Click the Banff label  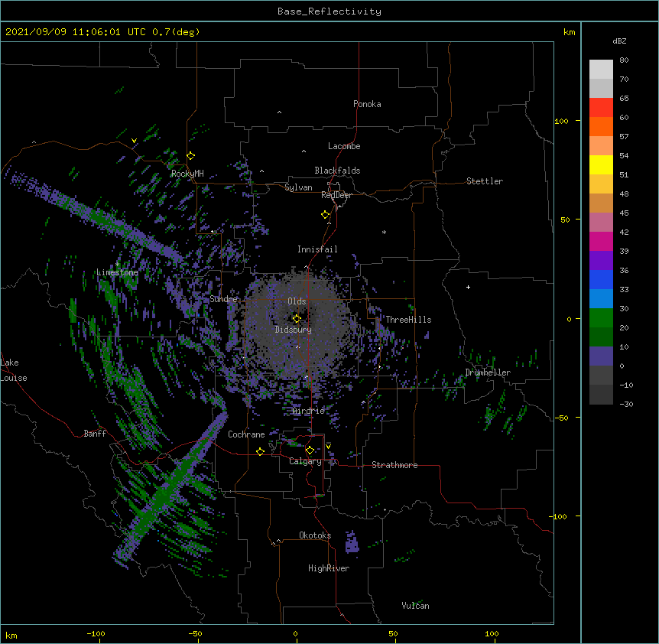click(95, 434)
